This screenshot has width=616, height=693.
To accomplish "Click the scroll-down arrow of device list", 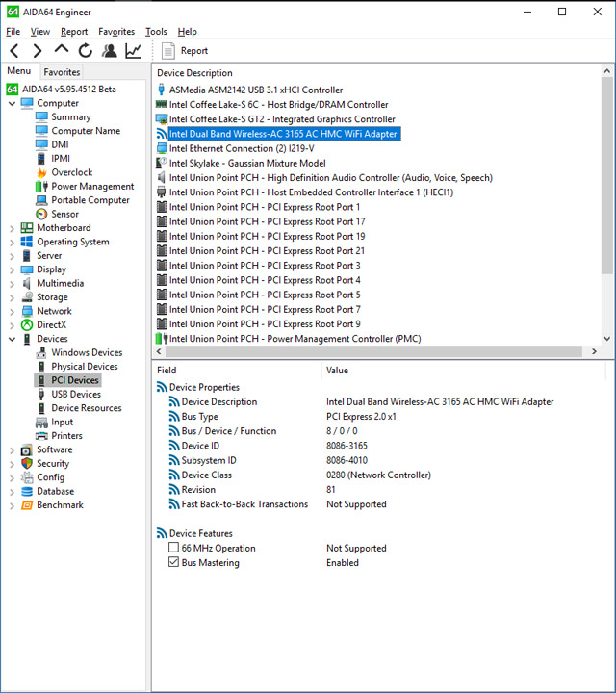I will click(607, 339).
